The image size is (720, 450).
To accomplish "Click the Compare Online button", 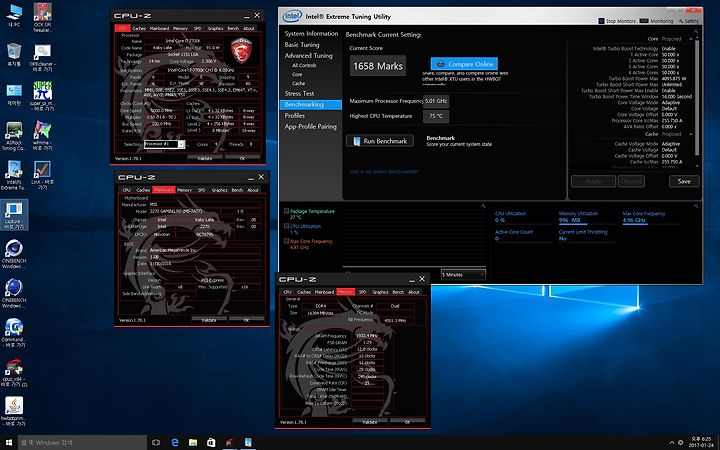I will tap(464, 64).
